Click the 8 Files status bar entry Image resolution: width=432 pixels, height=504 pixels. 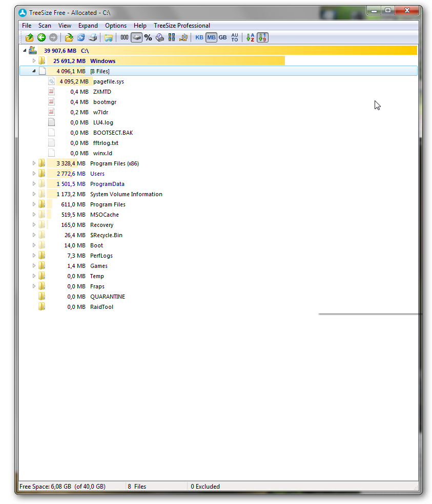[137, 486]
